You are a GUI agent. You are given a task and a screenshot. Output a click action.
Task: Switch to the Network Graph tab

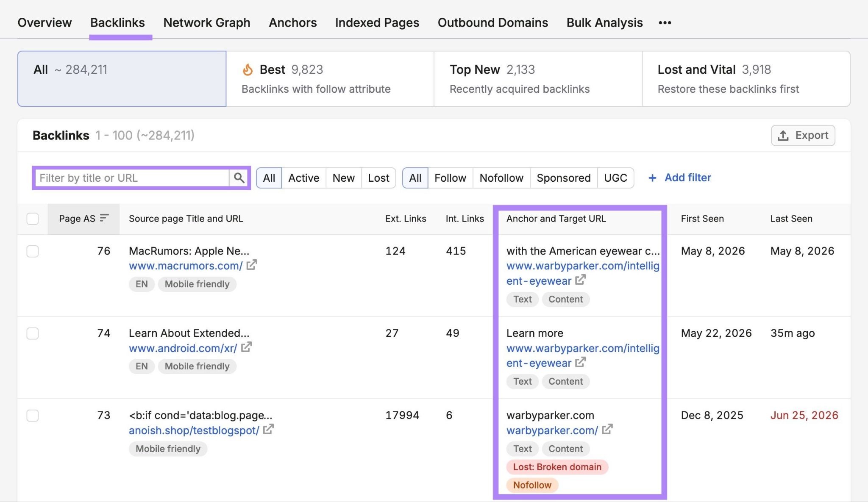click(x=207, y=22)
